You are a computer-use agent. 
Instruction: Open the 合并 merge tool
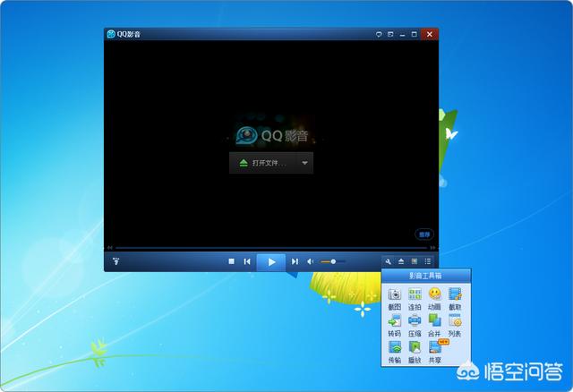click(x=434, y=326)
